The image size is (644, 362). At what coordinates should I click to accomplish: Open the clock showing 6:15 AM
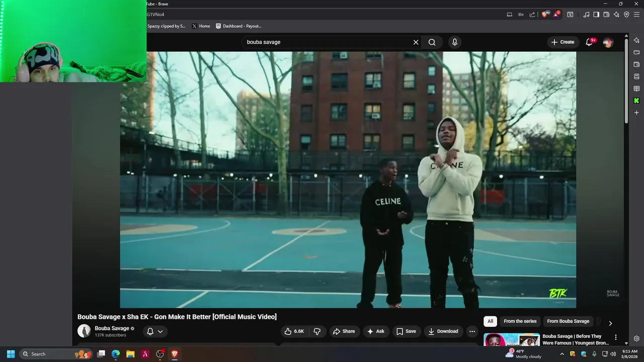click(630, 354)
